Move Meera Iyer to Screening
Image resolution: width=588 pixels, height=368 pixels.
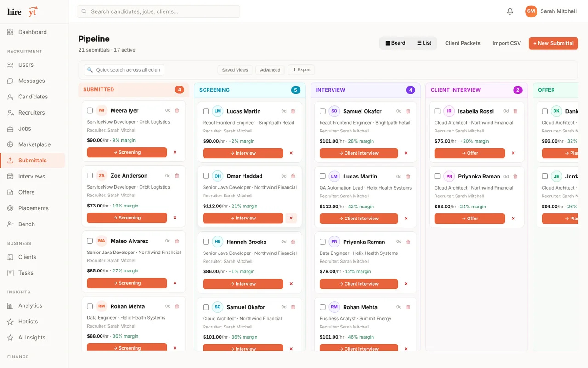coord(127,152)
